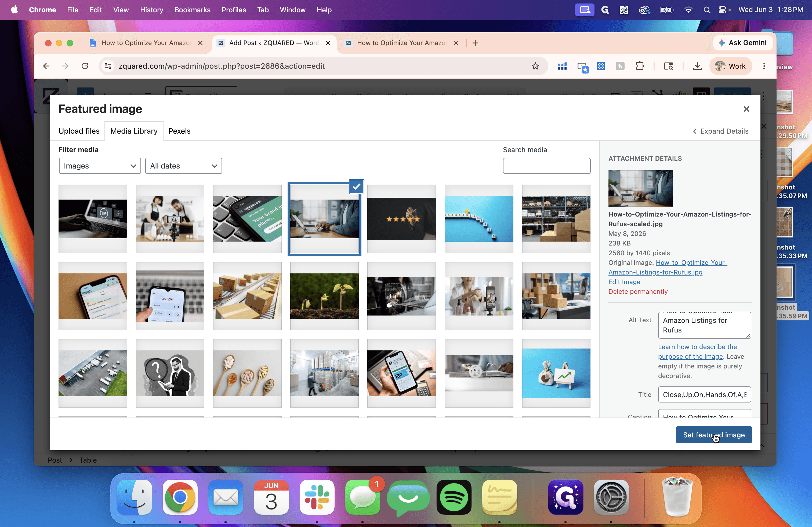Select the man with question mark thumbnail
Image resolution: width=812 pixels, height=527 pixels.
[x=170, y=373]
